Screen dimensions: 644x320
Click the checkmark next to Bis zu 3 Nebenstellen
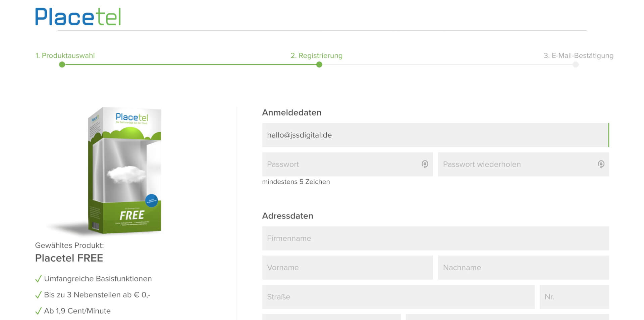pos(38,295)
